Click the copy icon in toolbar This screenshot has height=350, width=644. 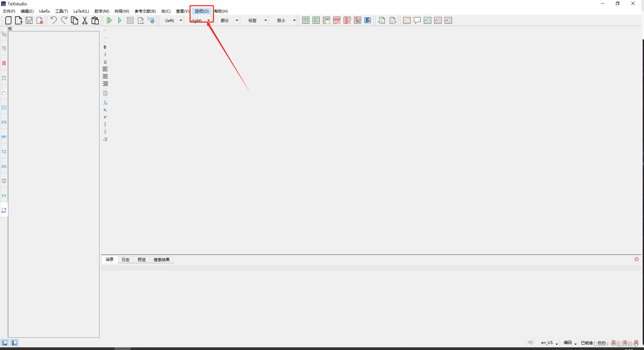pyautogui.click(x=74, y=20)
